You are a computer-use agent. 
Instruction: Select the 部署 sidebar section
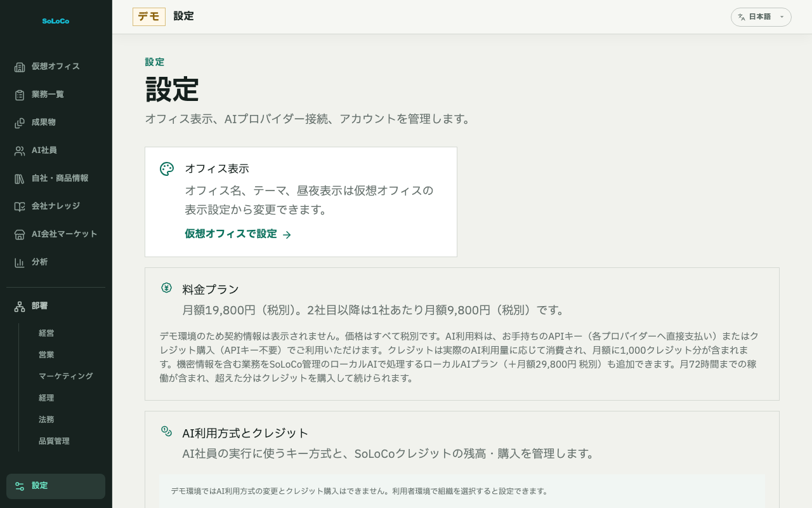(56, 306)
